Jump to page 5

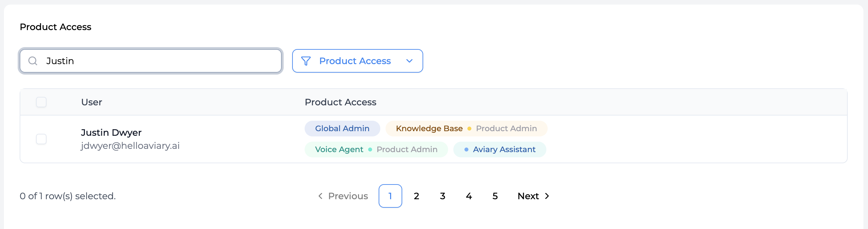click(495, 196)
